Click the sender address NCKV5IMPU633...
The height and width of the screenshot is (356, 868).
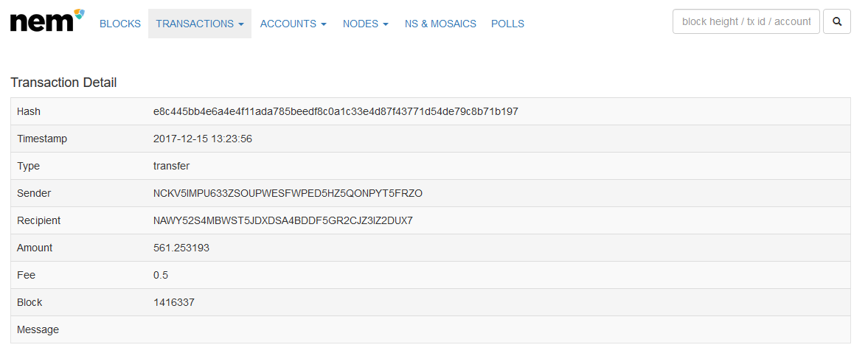coord(288,193)
